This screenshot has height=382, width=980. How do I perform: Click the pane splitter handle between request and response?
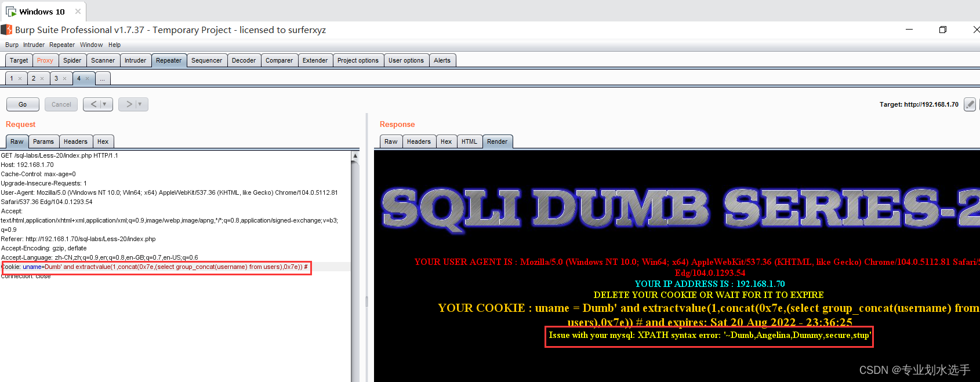coord(366,301)
